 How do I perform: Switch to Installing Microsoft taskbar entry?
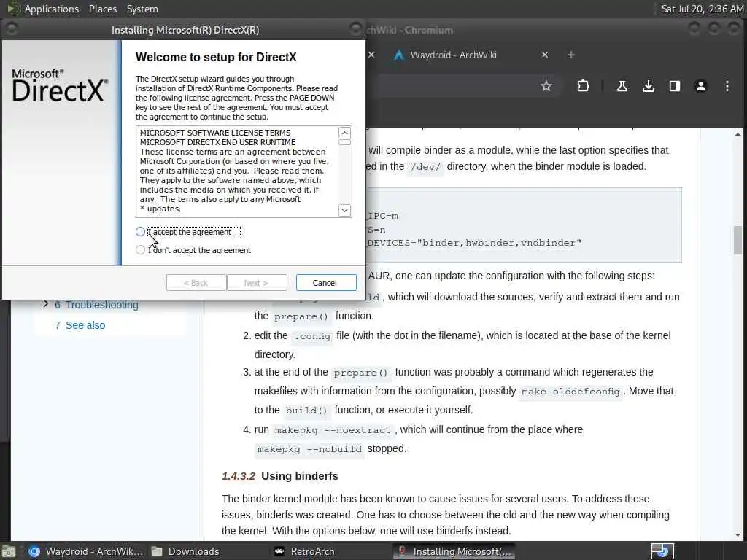coord(455,551)
